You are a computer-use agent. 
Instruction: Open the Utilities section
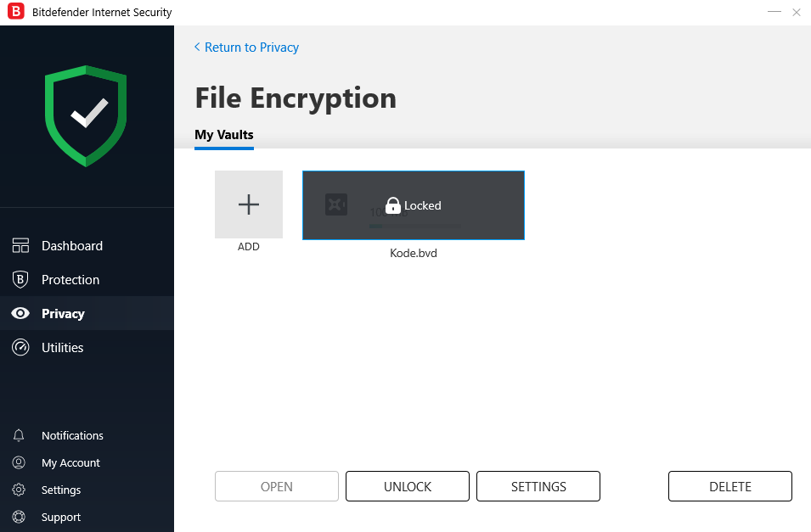pos(63,347)
